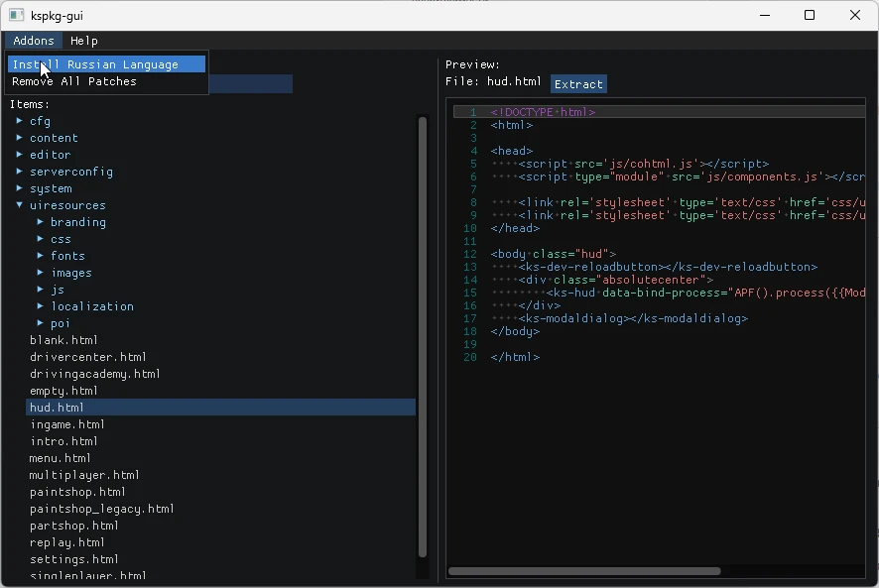Image resolution: width=879 pixels, height=588 pixels.
Task: Select ingame.html file
Action: pos(66,424)
